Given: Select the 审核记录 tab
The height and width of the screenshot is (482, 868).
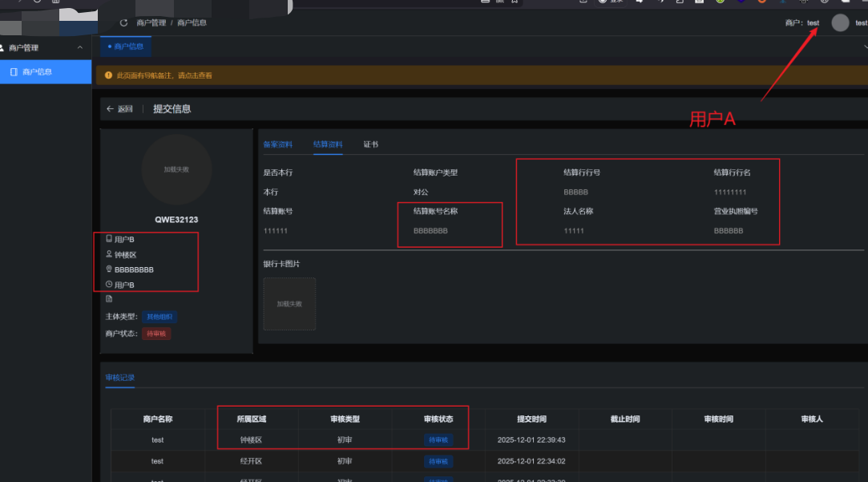Looking at the screenshot, I should 120,378.
